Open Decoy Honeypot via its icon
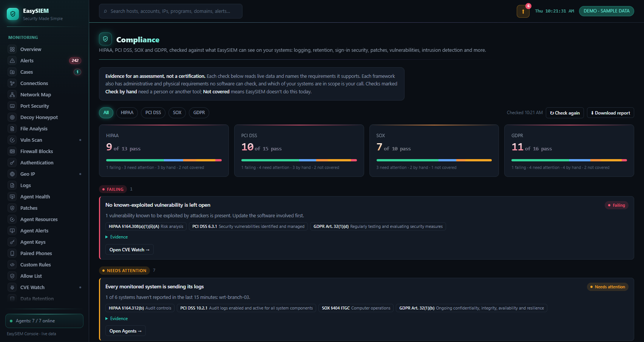This screenshot has height=342, width=644. 12,118
